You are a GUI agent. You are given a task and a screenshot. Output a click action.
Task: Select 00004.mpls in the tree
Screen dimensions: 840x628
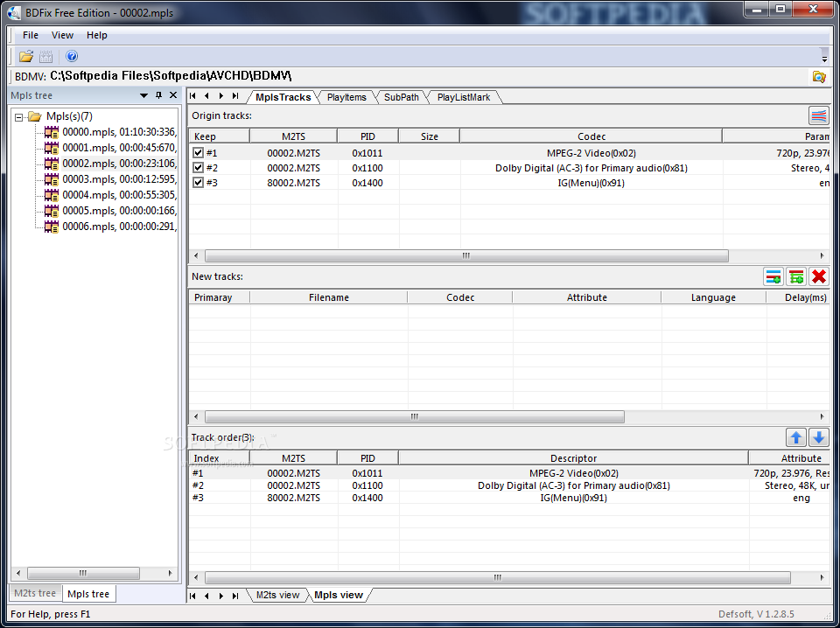point(119,195)
